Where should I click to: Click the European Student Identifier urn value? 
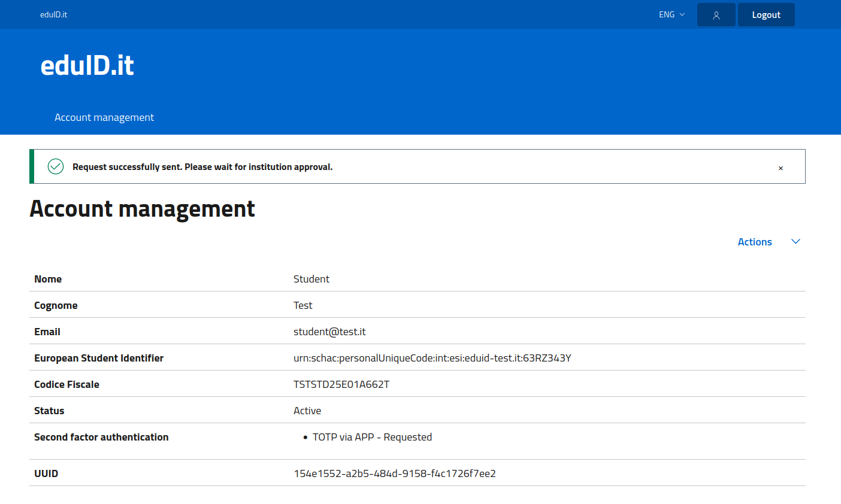click(x=432, y=358)
